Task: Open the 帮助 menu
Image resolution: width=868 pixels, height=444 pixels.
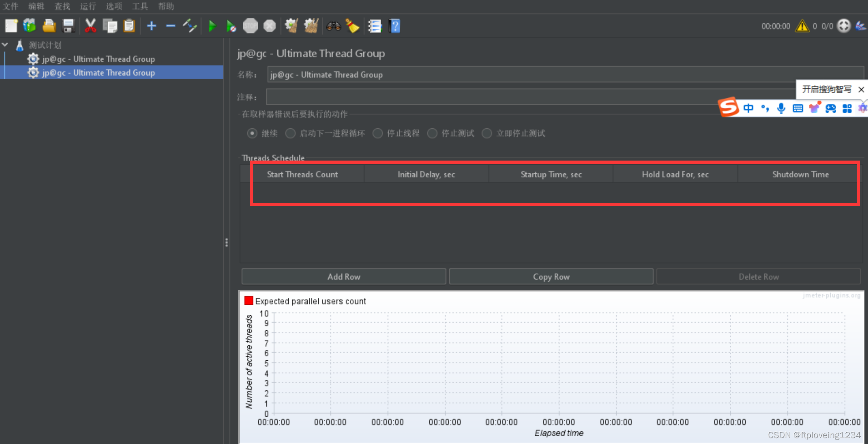Action: pos(166,6)
